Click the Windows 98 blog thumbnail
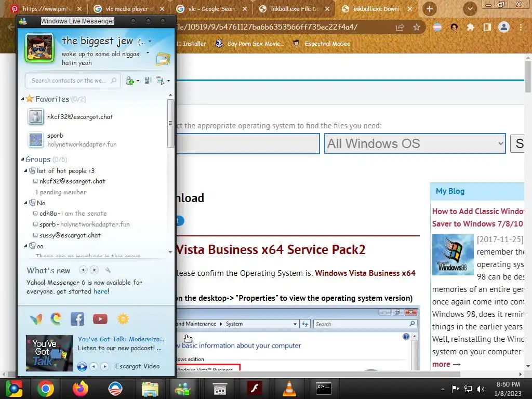532x399 pixels. pos(453,255)
